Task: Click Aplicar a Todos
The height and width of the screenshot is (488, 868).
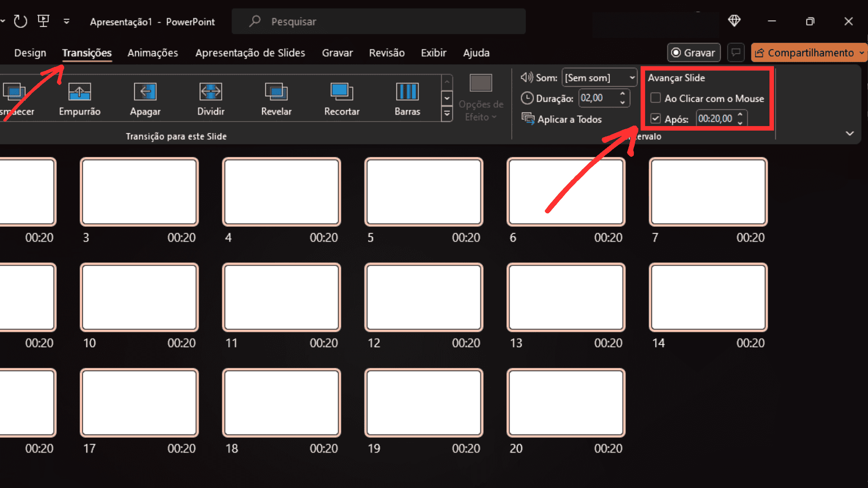Action: pyautogui.click(x=561, y=119)
